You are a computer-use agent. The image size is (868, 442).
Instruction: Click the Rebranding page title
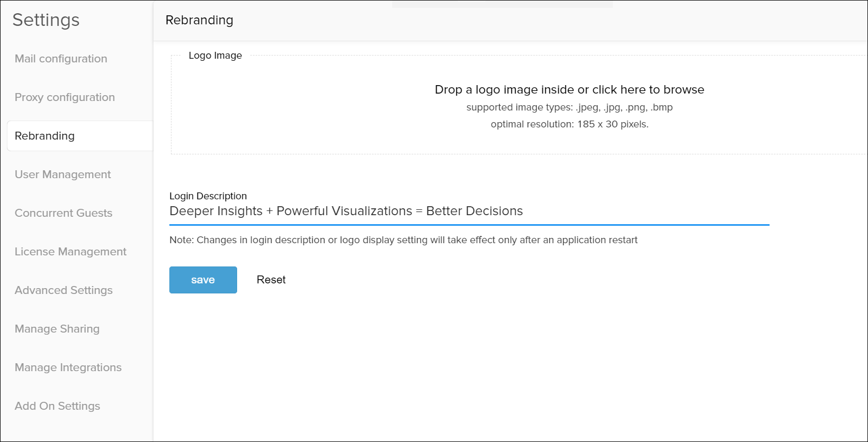[200, 20]
